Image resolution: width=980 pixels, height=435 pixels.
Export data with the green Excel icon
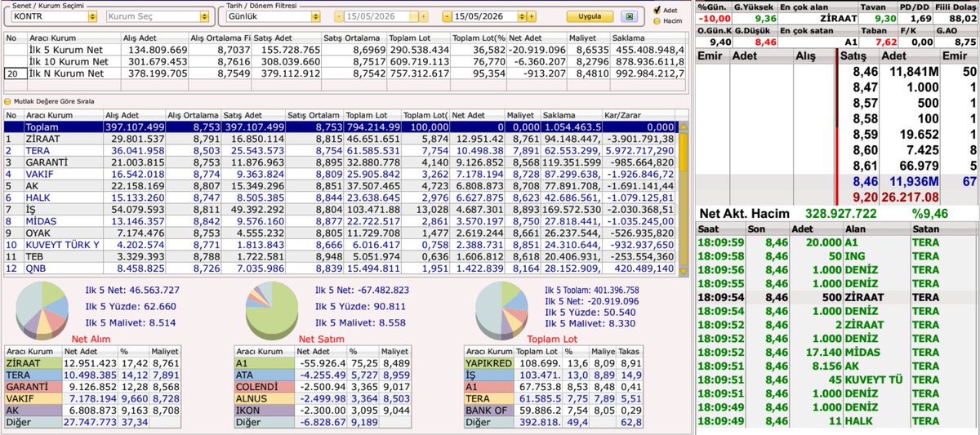pyautogui.click(x=629, y=16)
